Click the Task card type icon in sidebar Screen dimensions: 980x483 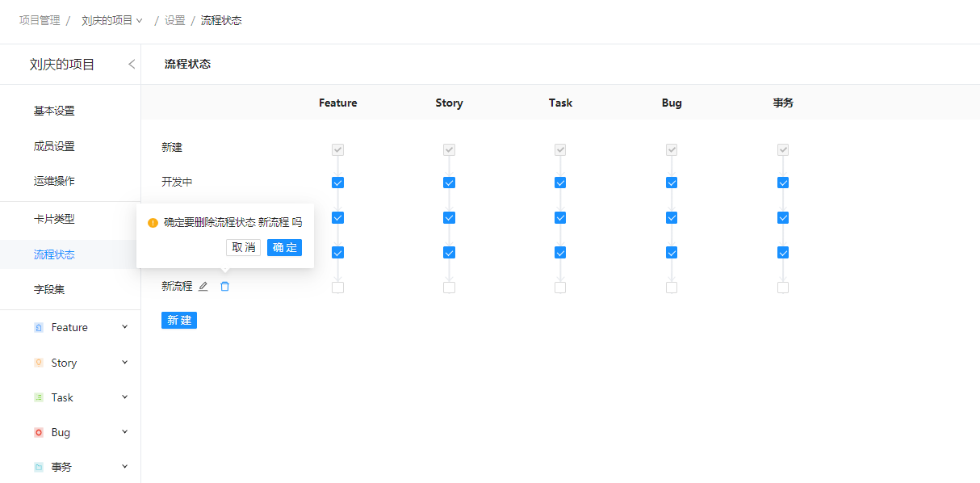tap(39, 398)
